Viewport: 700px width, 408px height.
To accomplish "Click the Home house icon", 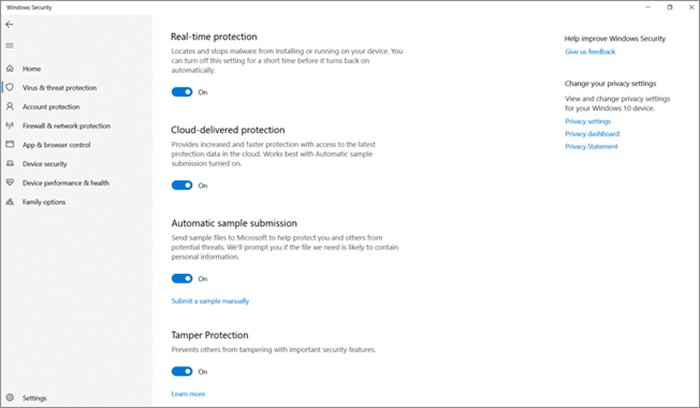I will [x=11, y=69].
